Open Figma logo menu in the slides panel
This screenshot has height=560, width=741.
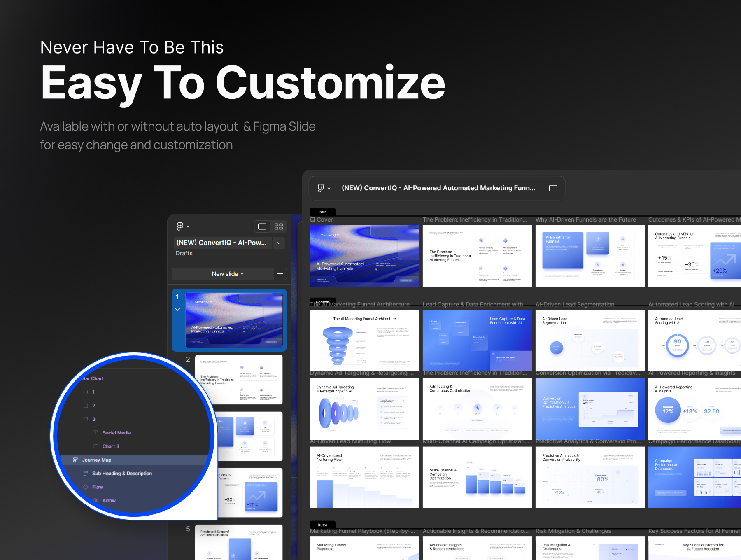pos(183,226)
